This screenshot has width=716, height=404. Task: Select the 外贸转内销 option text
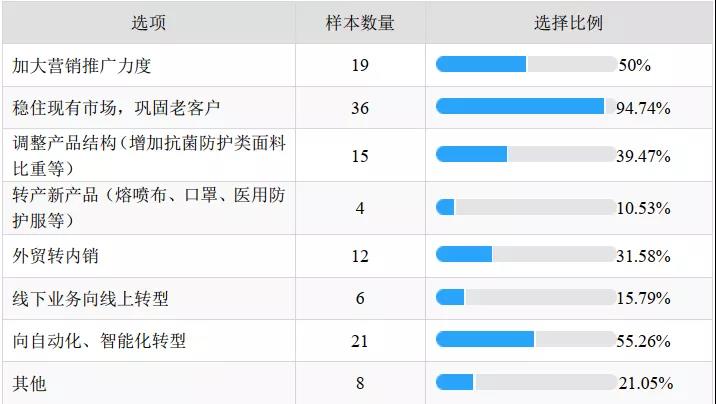[x=55, y=256]
